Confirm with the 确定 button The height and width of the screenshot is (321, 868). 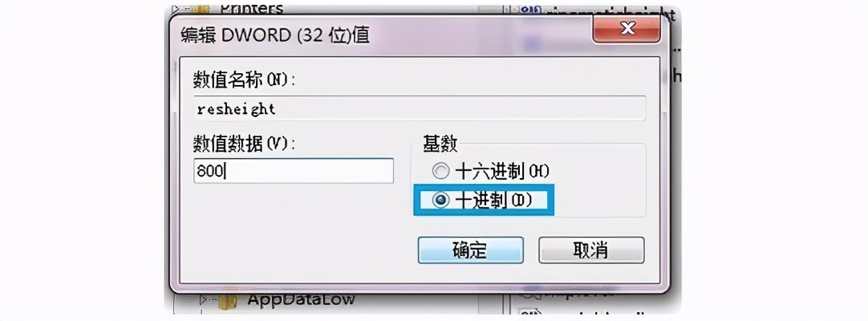[470, 250]
